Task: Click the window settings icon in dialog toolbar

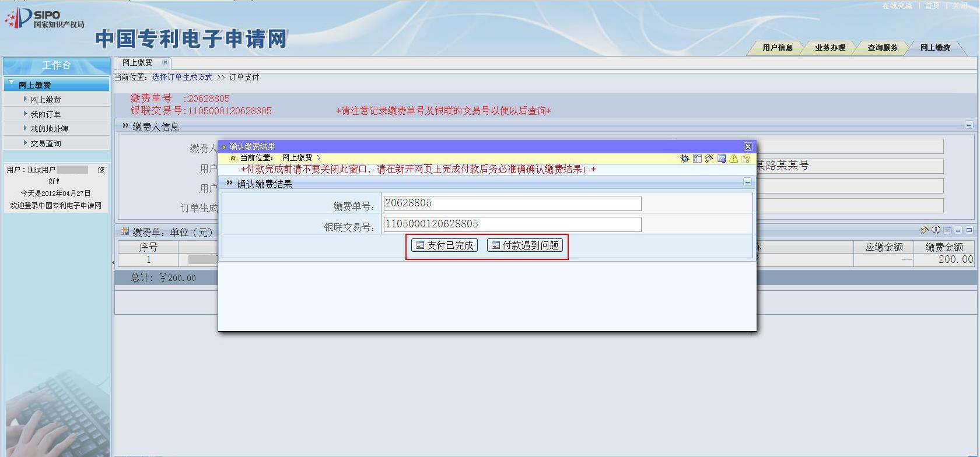Action: 722,158
